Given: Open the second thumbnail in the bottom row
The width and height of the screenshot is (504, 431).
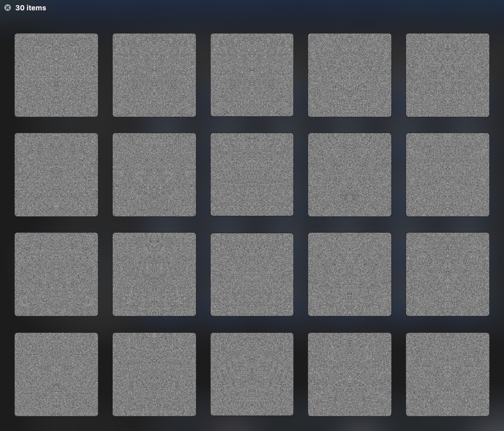Looking at the screenshot, I should click(x=154, y=374).
